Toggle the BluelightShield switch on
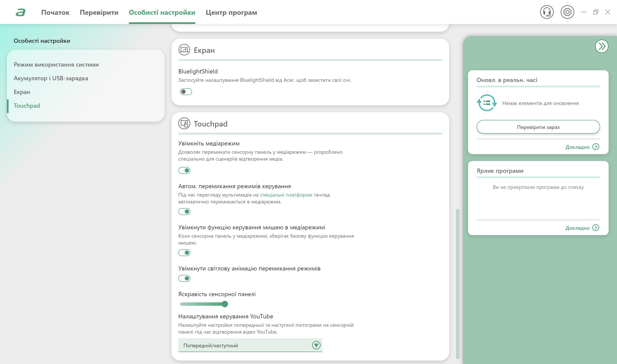 click(x=185, y=91)
